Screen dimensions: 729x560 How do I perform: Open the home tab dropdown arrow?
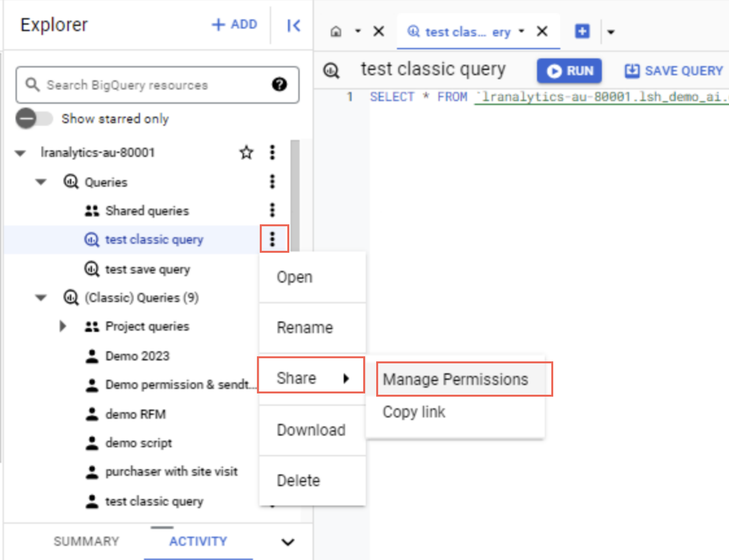point(358,31)
